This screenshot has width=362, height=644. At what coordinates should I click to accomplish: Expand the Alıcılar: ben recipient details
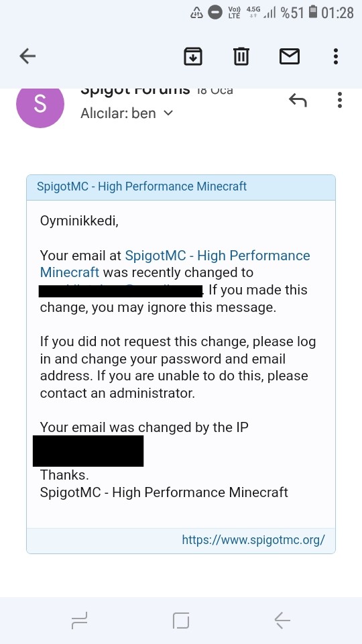tap(127, 113)
